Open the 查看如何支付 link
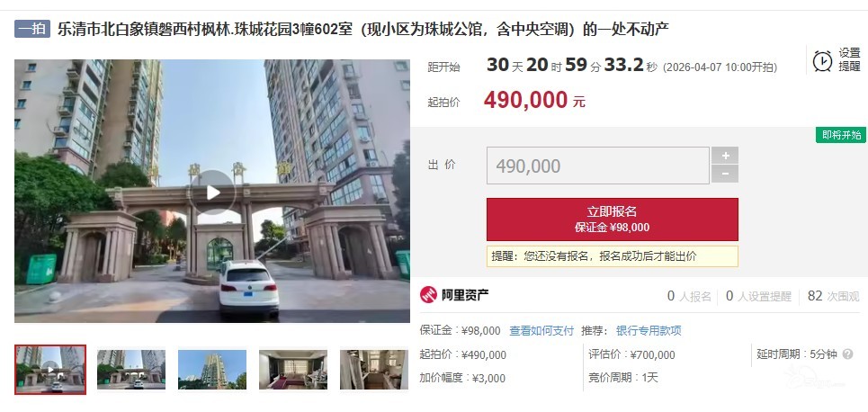868x412 pixels. point(541,331)
